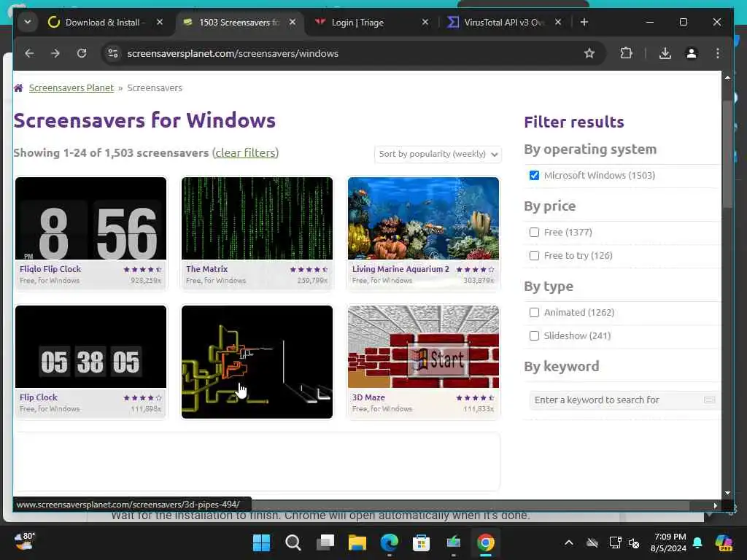
Task: Open Living Marine Aquarium 2 link
Action: coord(400,269)
